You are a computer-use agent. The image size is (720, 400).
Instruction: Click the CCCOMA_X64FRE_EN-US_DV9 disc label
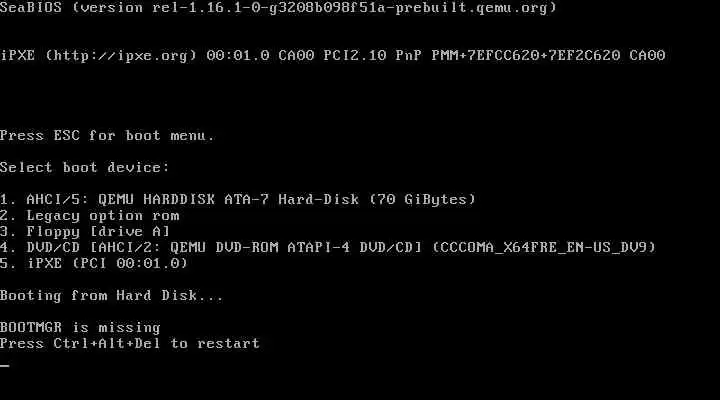[544, 248]
